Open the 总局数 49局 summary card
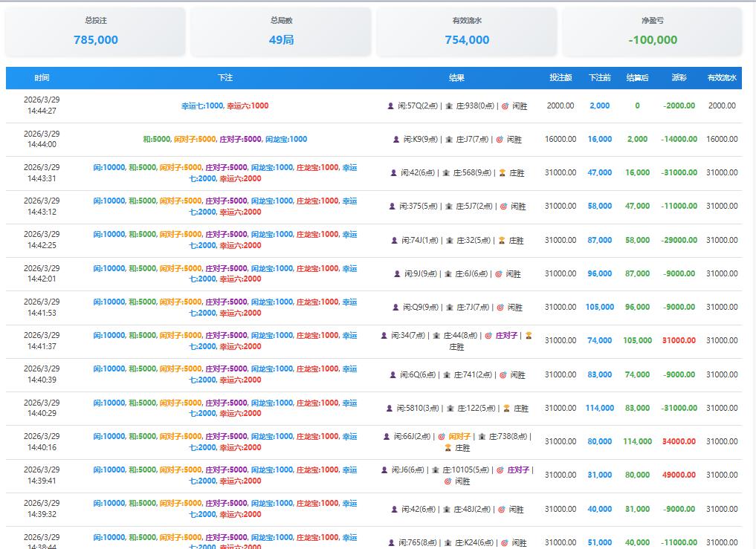Viewport: 756px width, 549px height. pos(281,32)
